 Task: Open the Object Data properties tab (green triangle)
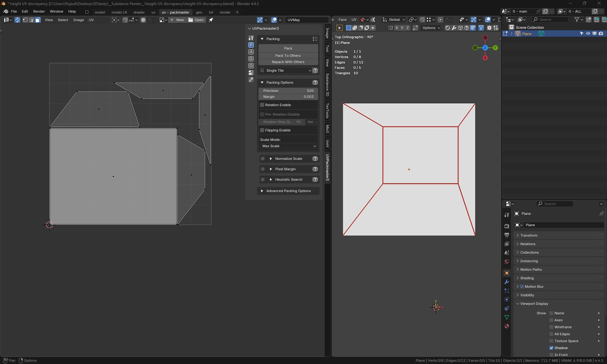pos(507,317)
